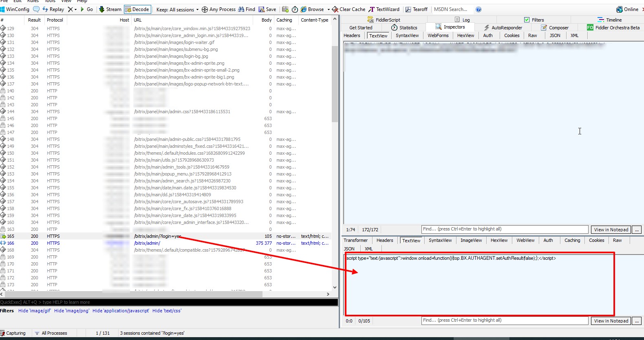
Task: Expand the Keep: All sessions dropdown
Action: coord(178,9)
